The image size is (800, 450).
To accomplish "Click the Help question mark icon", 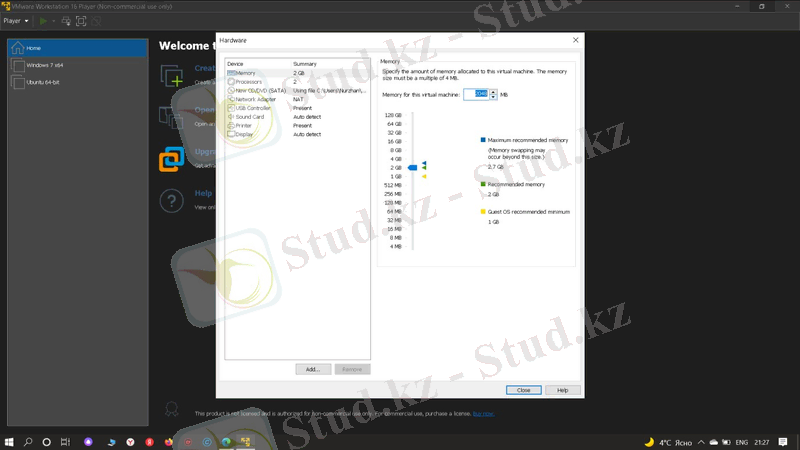I will (171, 201).
